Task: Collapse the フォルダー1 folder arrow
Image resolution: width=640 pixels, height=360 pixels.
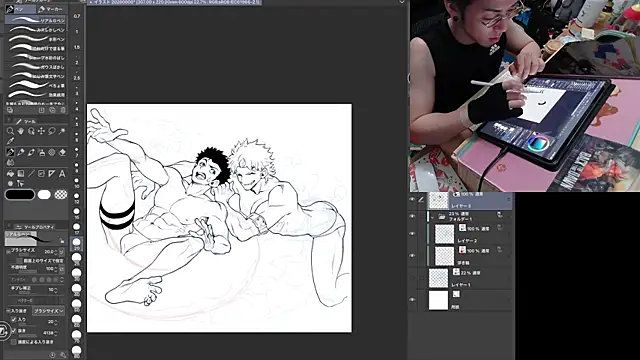Action: [432, 217]
